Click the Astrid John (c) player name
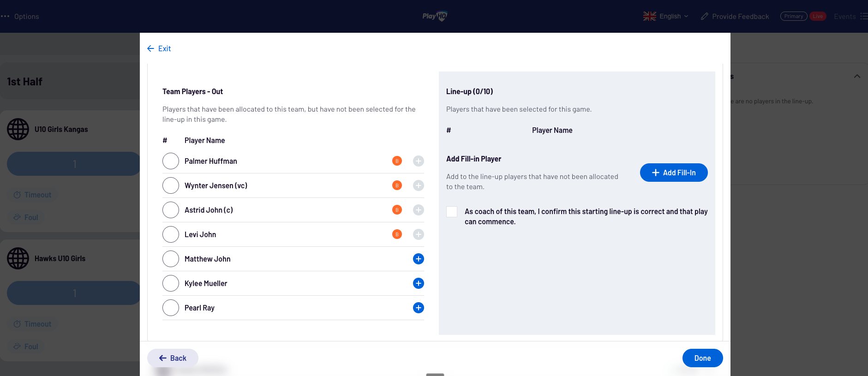The width and height of the screenshot is (868, 376). (209, 210)
